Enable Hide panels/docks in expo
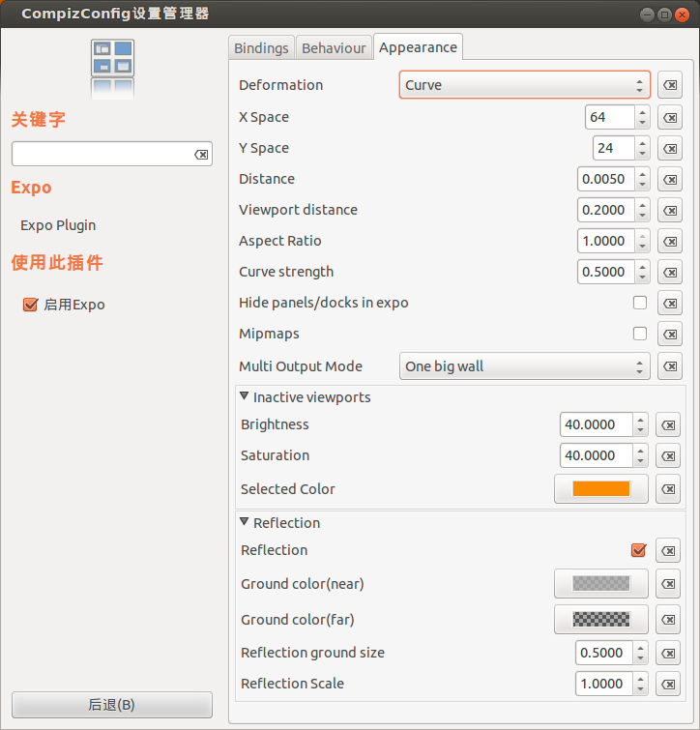Screen dimensions: 700x730 (x=640, y=303)
